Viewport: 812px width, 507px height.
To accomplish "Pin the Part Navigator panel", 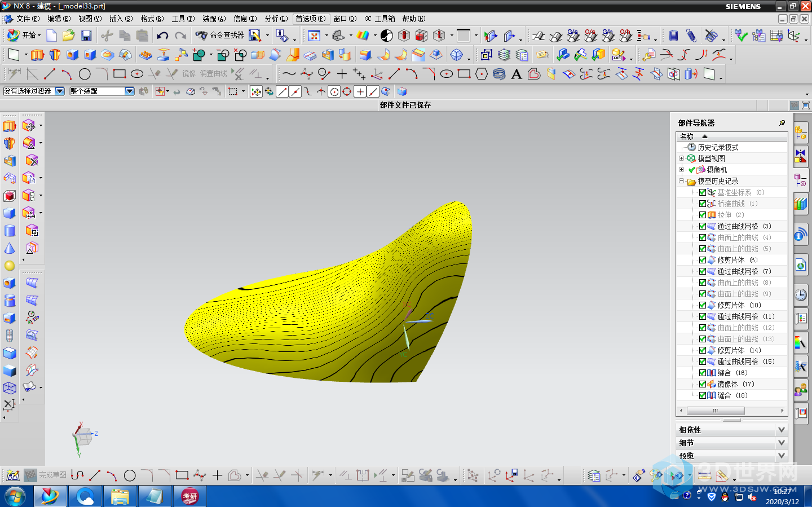I will point(782,122).
